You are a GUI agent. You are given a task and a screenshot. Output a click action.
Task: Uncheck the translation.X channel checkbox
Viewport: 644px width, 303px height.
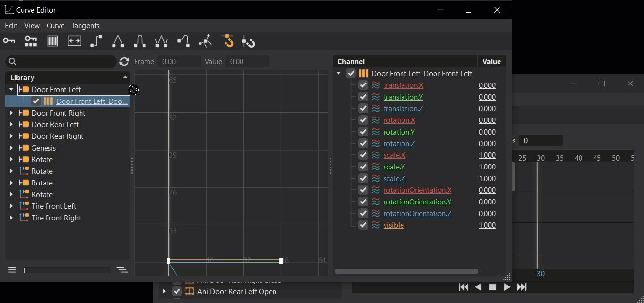363,85
